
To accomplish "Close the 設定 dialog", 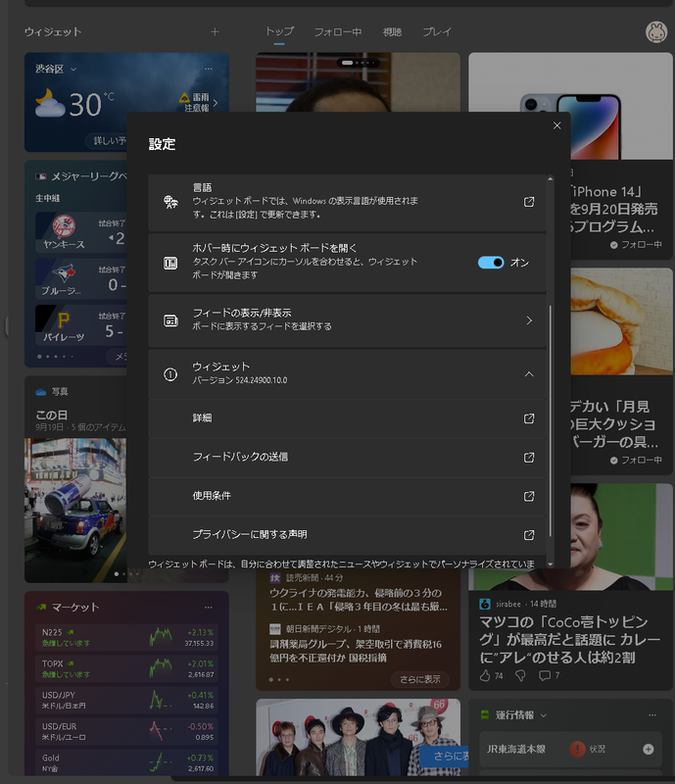I will click(557, 125).
